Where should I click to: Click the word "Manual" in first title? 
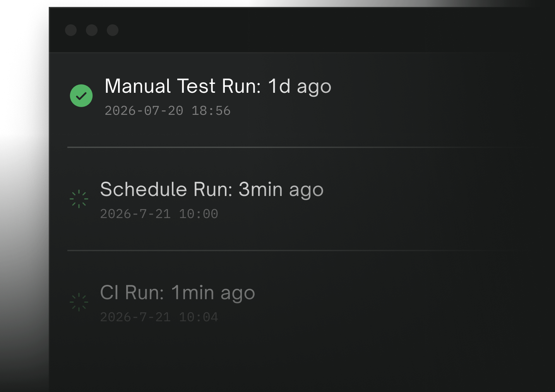click(138, 86)
